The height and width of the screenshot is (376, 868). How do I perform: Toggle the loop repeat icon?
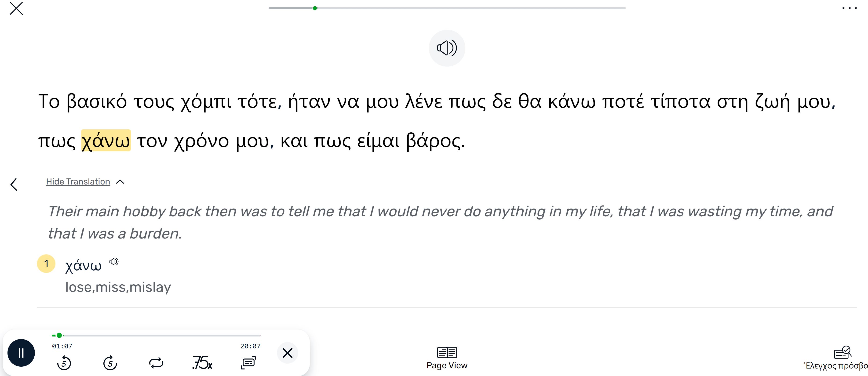(x=156, y=363)
